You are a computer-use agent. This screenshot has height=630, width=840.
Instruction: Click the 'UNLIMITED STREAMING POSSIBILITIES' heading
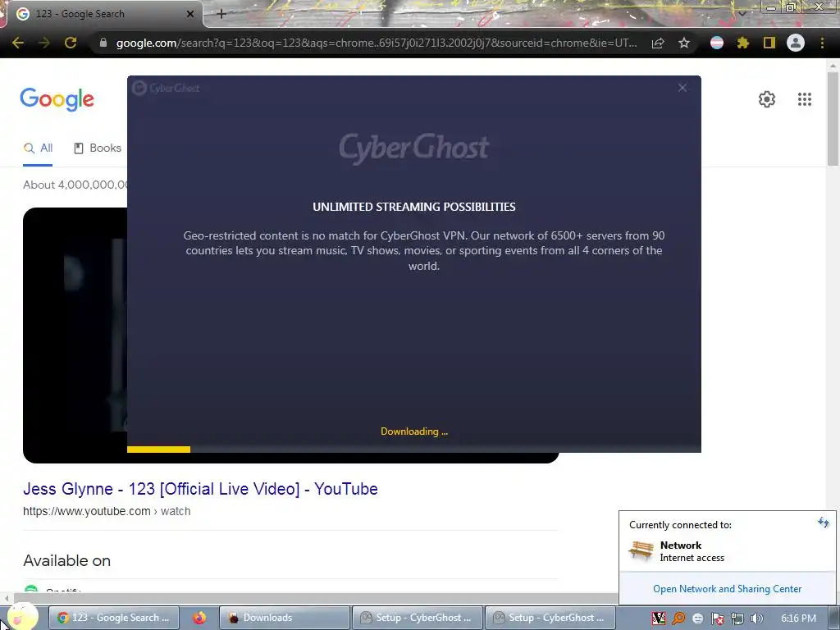tap(414, 207)
